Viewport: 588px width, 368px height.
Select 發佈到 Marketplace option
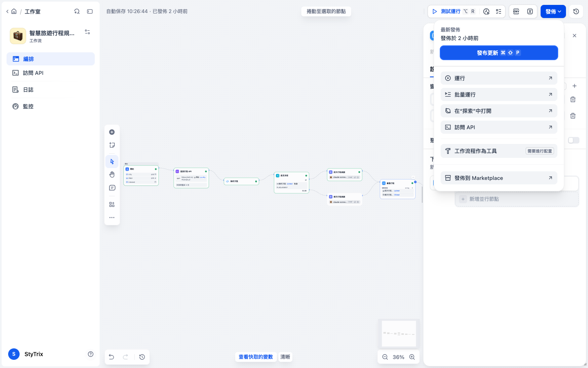point(499,178)
